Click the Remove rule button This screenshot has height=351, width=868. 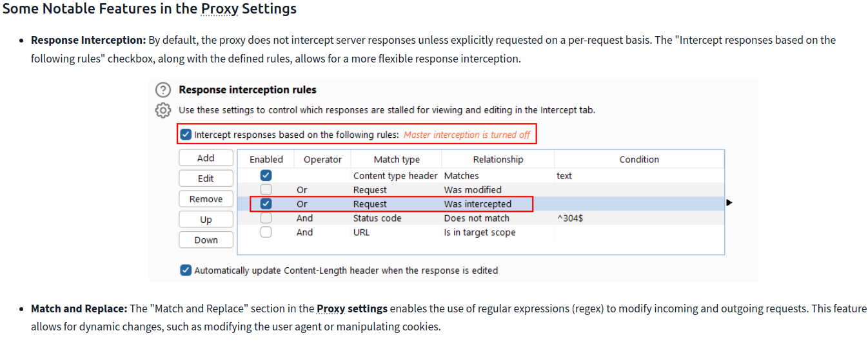coord(206,199)
